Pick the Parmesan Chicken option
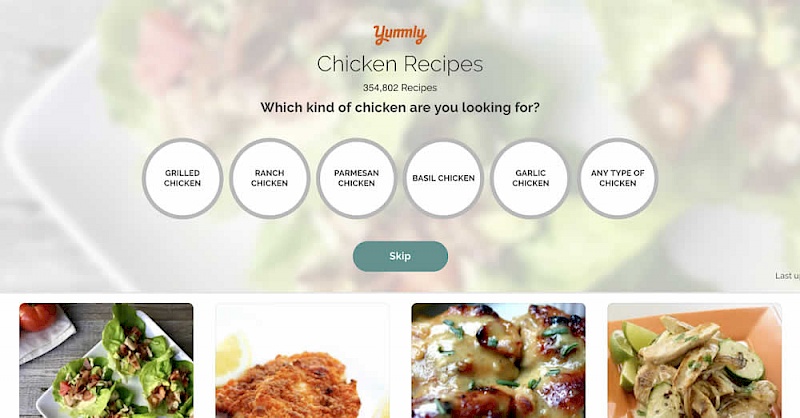This screenshot has width=800, height=418. click(x=357, y=178)
